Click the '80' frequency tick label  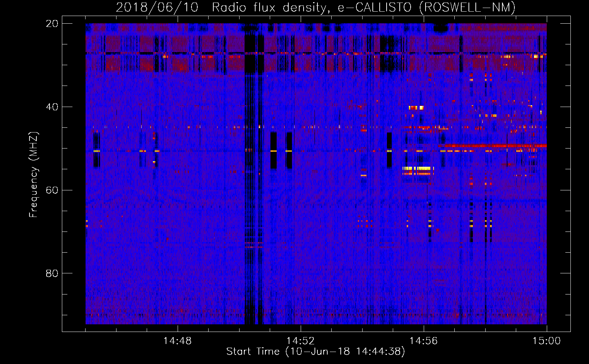point(52,273)
